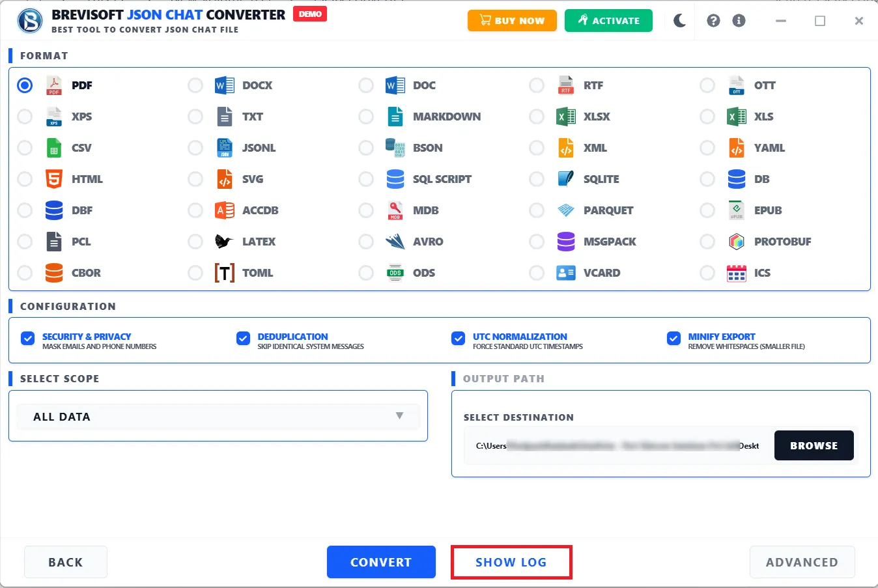
Task: Toggle UTC Normalization checkbox
Action: click(459, 338)
